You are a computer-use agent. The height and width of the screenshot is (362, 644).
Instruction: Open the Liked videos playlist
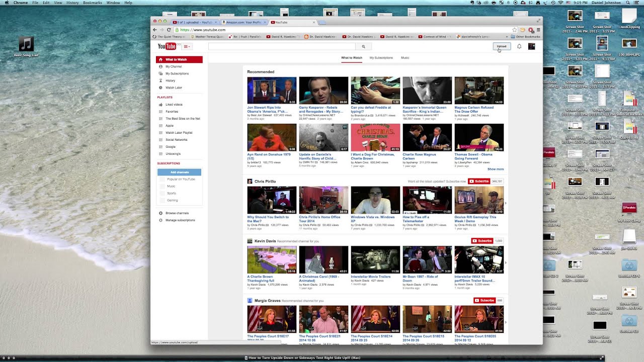pos(174,105)
